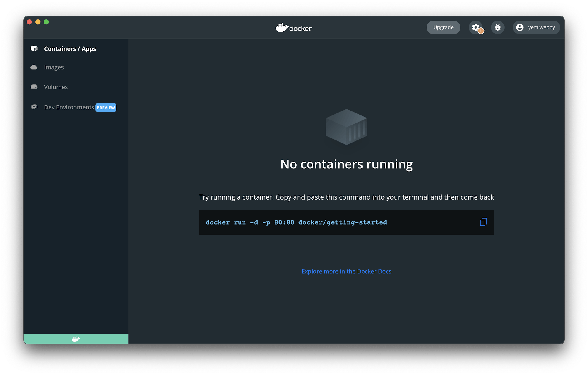The image size is (588, 375).
Task: Open the Containers / Apps section
Action: (x=70, y=48)
